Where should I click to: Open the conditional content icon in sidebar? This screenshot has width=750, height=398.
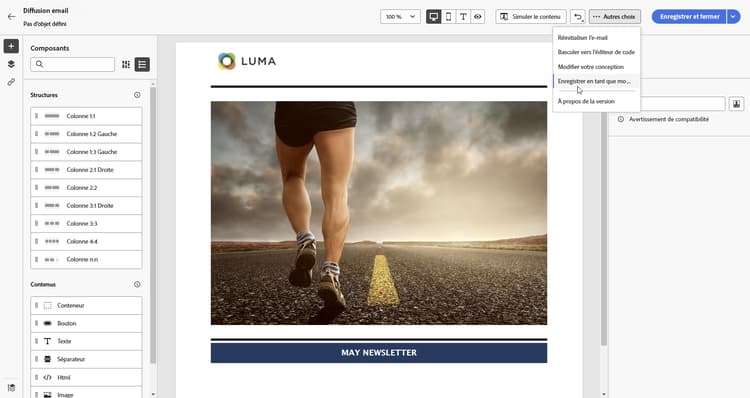(x=11, y=387)
